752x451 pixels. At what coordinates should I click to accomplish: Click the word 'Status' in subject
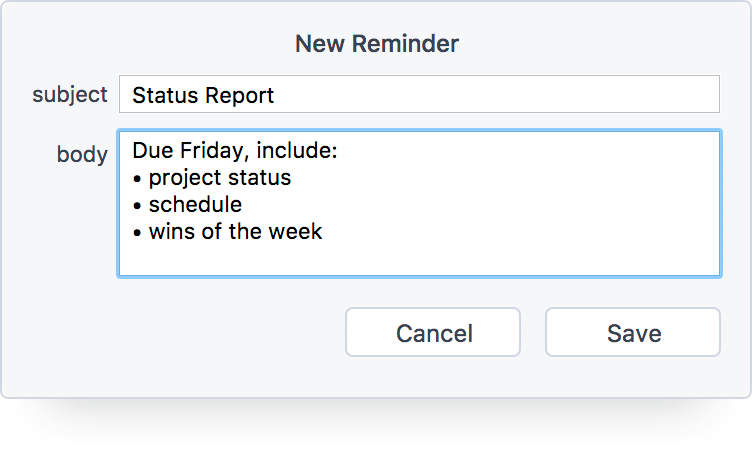164,95
